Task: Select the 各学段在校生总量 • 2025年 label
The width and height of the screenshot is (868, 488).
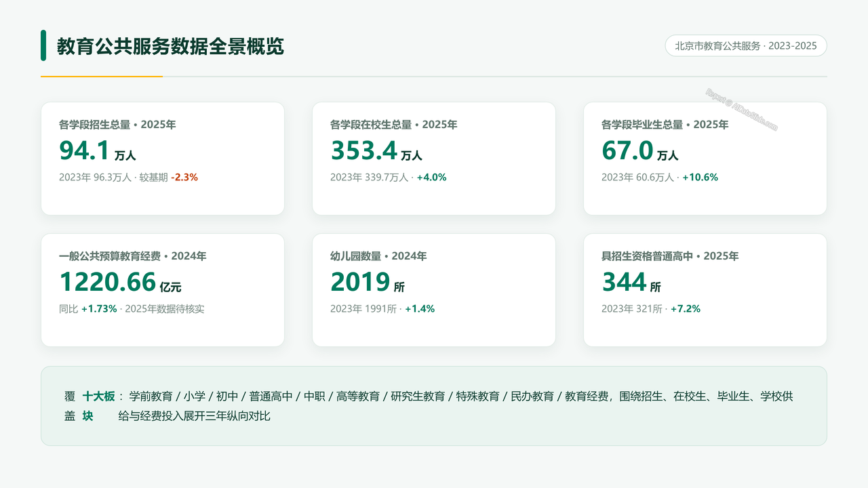Action: coord(394,125)
